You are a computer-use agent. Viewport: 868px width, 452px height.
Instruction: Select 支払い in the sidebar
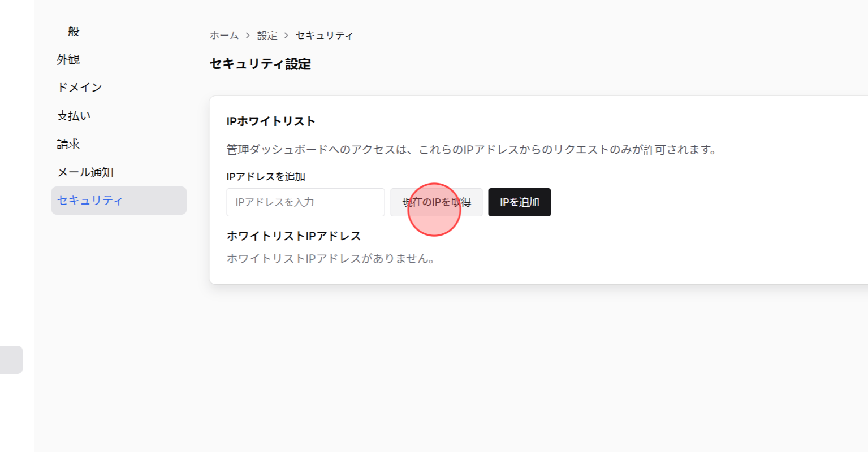coord(74,115)
